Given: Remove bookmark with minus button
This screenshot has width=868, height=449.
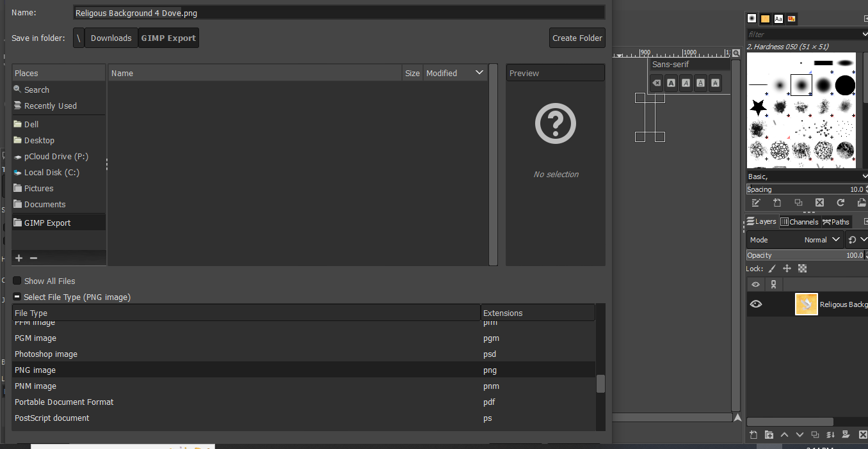Looking at the screenshot, I should click(34, 258).
